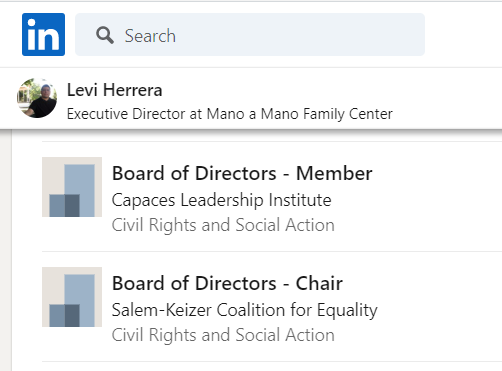The height and width of the screenshot is (371, 502).
Task: Click the Search placeholder text
Action: (150, 36)
